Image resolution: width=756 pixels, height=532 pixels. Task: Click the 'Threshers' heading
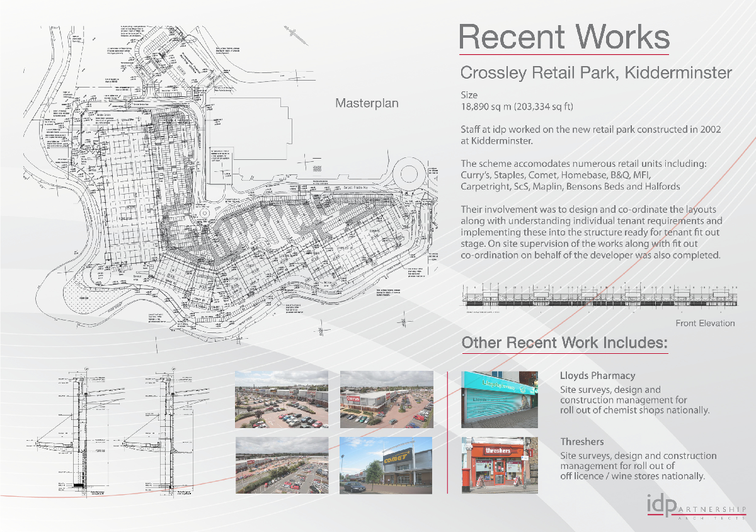[582, 441]
